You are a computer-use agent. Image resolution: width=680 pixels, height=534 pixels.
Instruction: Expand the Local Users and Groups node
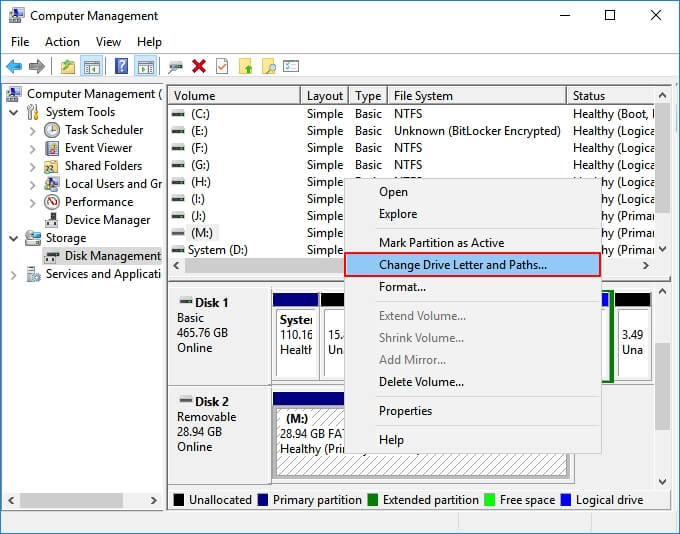(x=33, y=184)
